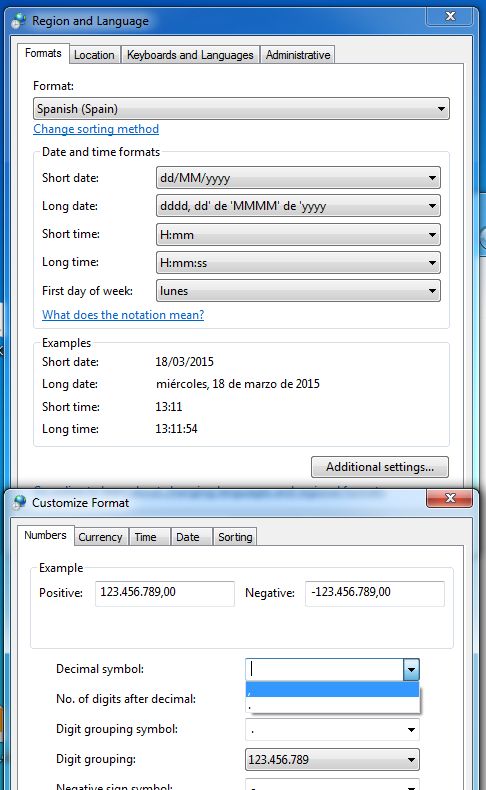Screen dimensions: 486x790
Task: Click the Additional settings button
Action: 380,467
